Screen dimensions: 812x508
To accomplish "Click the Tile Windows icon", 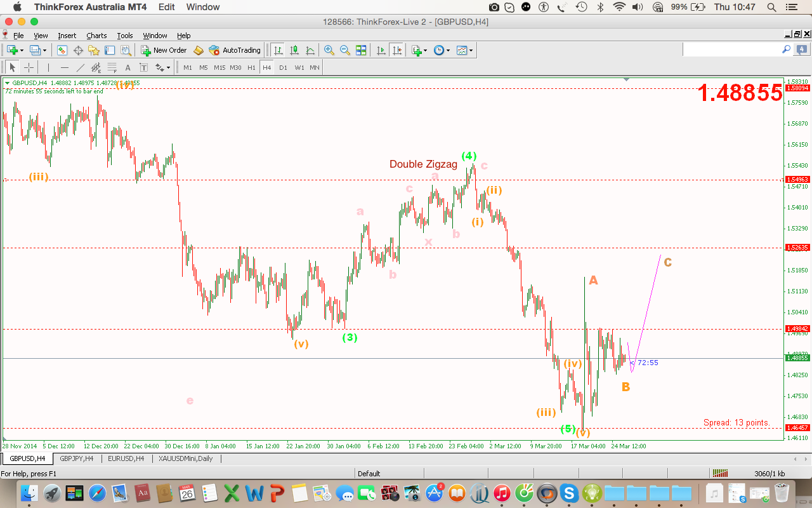I will [361, 50].
